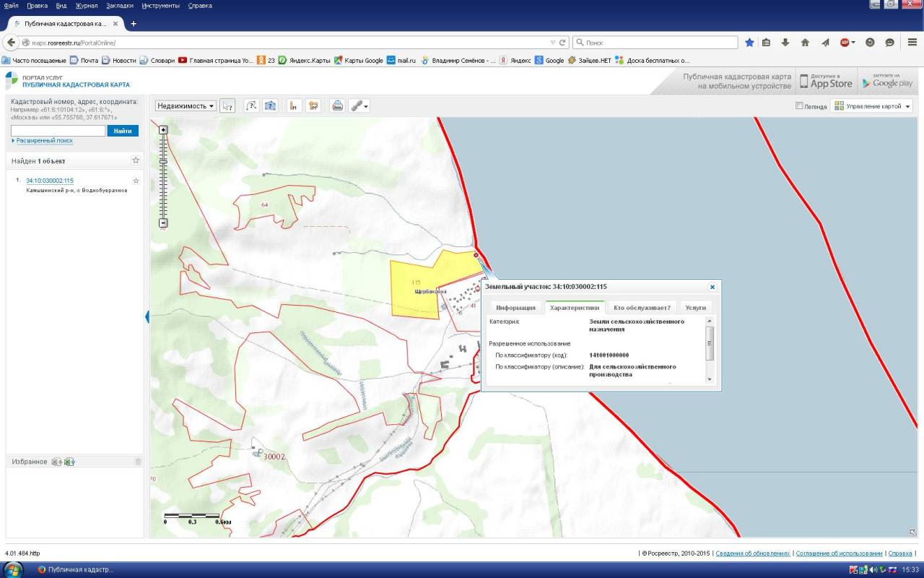Reload the page with refresh arrow

point(562,43)
